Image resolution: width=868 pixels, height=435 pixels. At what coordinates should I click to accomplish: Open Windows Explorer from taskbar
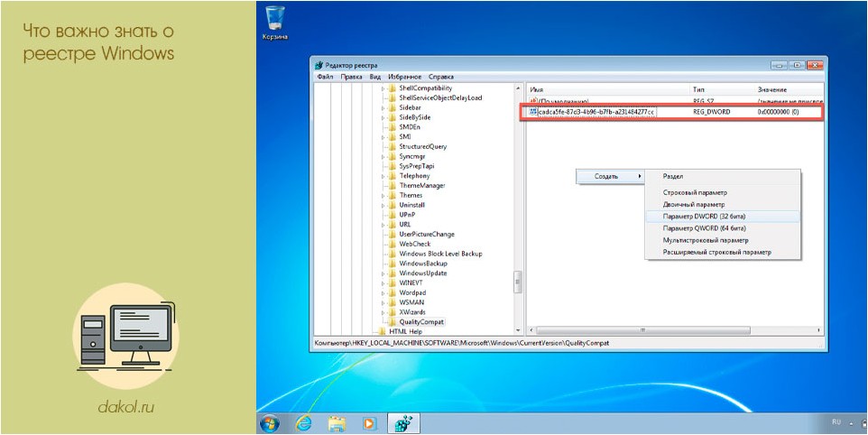[337, 424]
